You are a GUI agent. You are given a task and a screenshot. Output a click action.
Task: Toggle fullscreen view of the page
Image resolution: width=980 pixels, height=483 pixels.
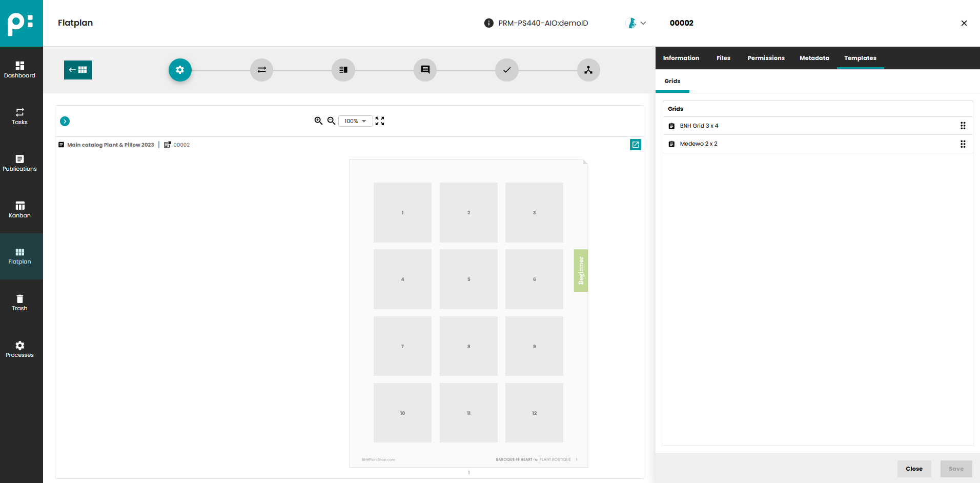pos(380,121)
